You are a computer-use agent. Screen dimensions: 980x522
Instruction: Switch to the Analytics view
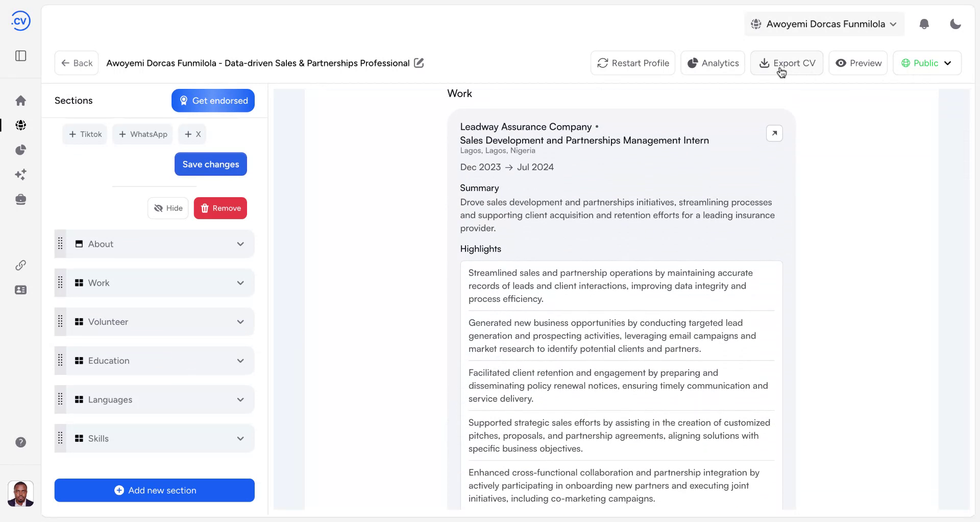tap(713, 63)
